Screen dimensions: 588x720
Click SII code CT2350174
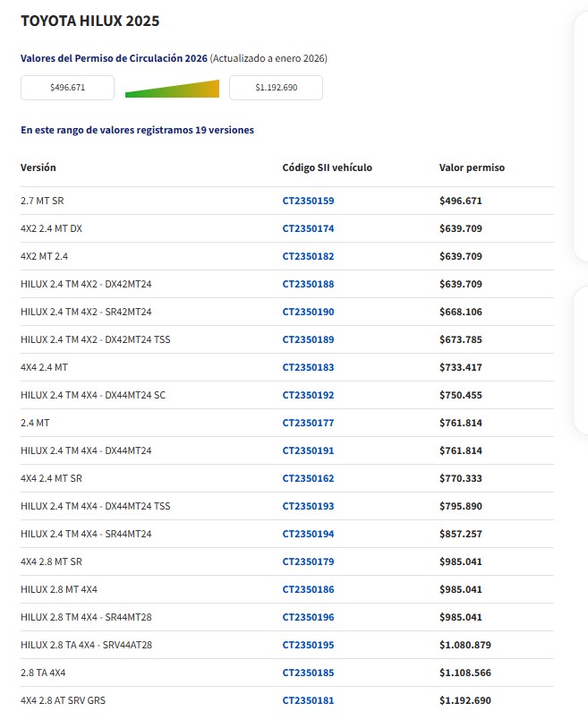[308, 228]
